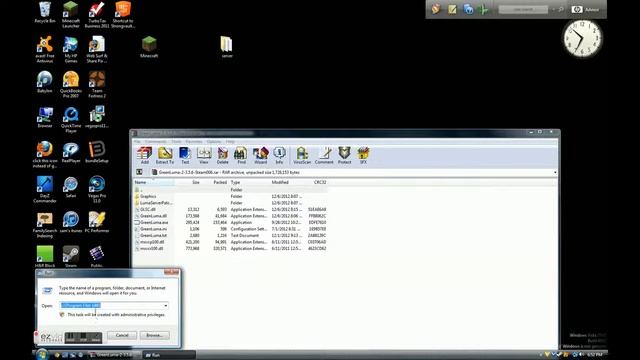Open the Wizard tool in WinRAR

point(260,156)
